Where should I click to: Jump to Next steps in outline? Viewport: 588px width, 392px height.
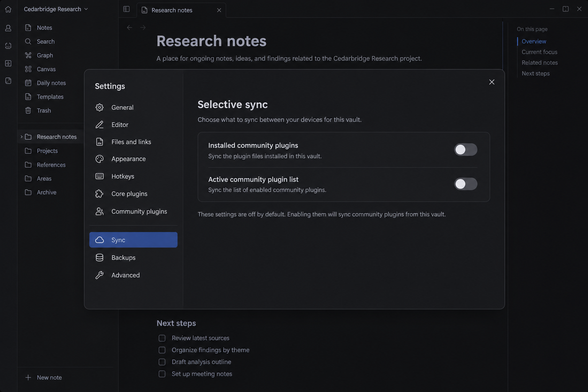(536, 73)
